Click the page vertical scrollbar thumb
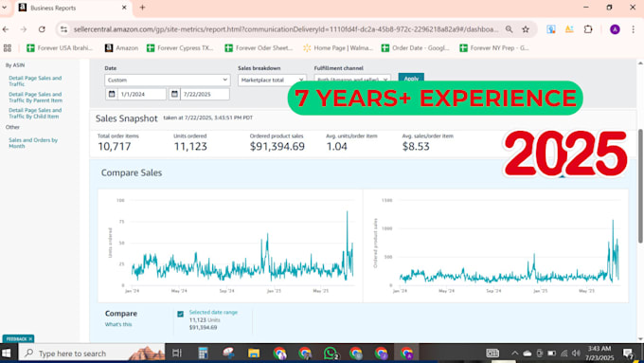The image size is (644, 363). click(x=640, y=186)
